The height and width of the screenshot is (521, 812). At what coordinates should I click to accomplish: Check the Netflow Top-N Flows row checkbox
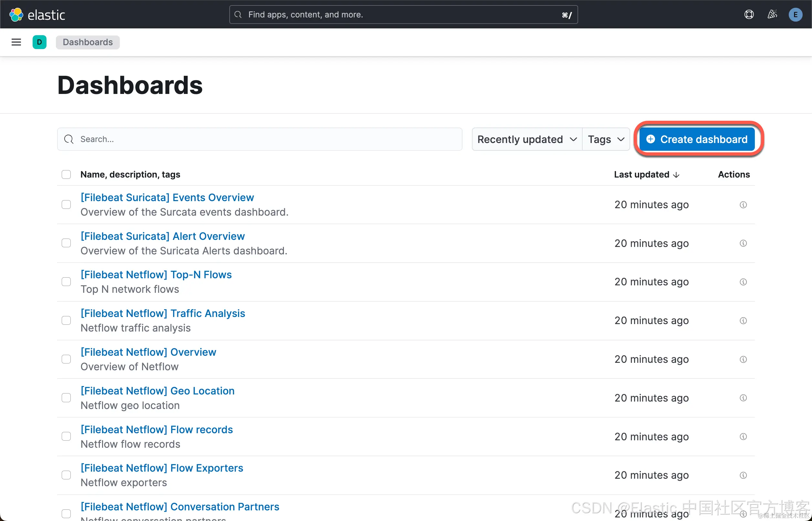tap(66, 282)
